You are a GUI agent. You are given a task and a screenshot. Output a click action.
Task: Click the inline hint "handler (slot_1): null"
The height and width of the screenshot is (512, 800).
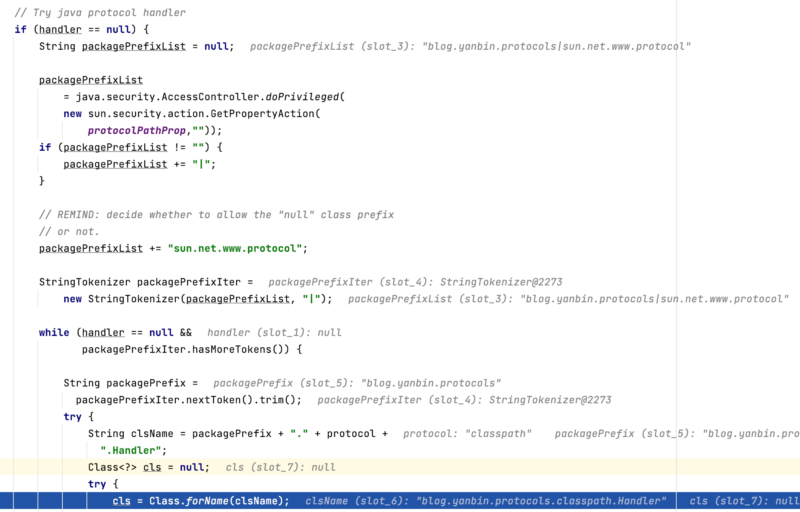point(274,332)
